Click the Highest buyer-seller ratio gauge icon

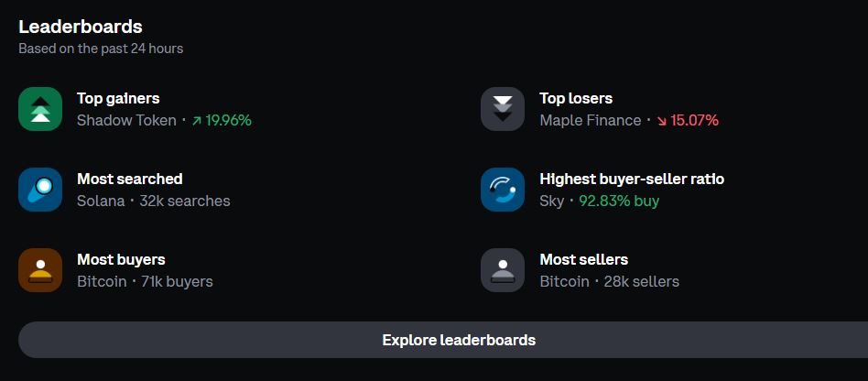coord(502,190)
